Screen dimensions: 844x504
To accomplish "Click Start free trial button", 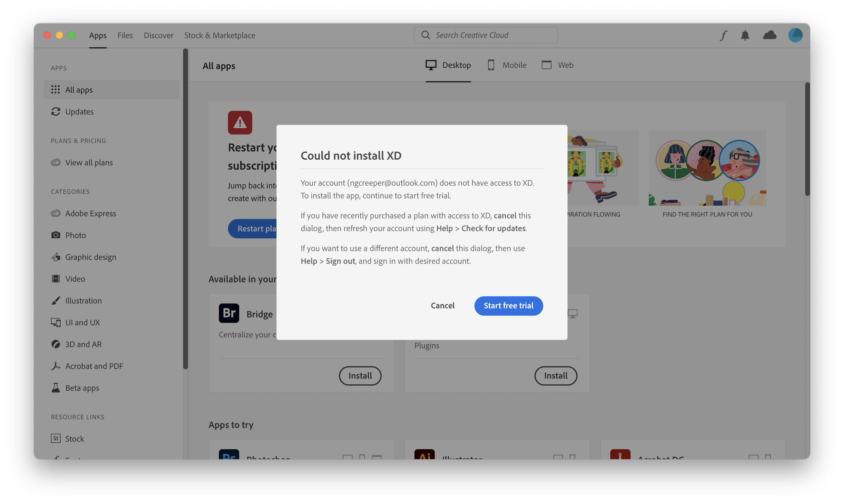I will tap(508, 305).
